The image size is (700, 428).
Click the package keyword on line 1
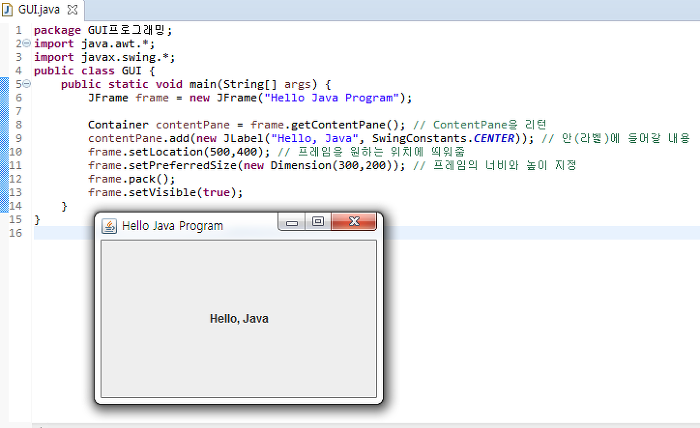click(x=57, y=30)
